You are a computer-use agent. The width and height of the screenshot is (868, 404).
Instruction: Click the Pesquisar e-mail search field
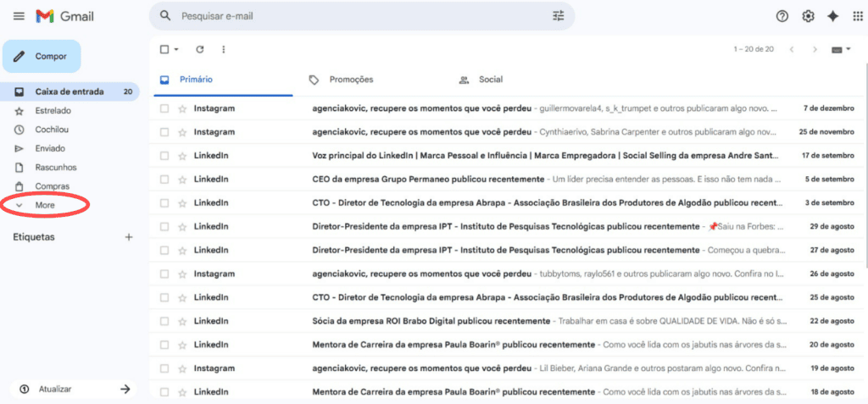point(361,16)
